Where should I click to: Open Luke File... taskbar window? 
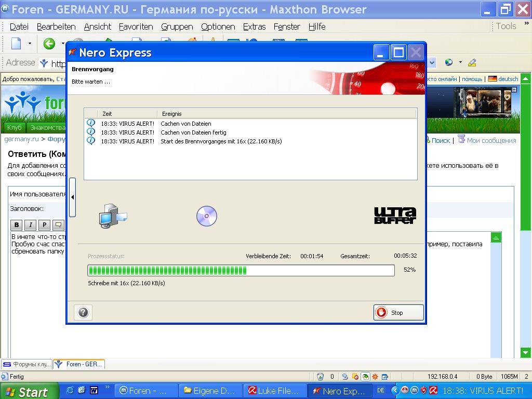(x=274, y=391)
